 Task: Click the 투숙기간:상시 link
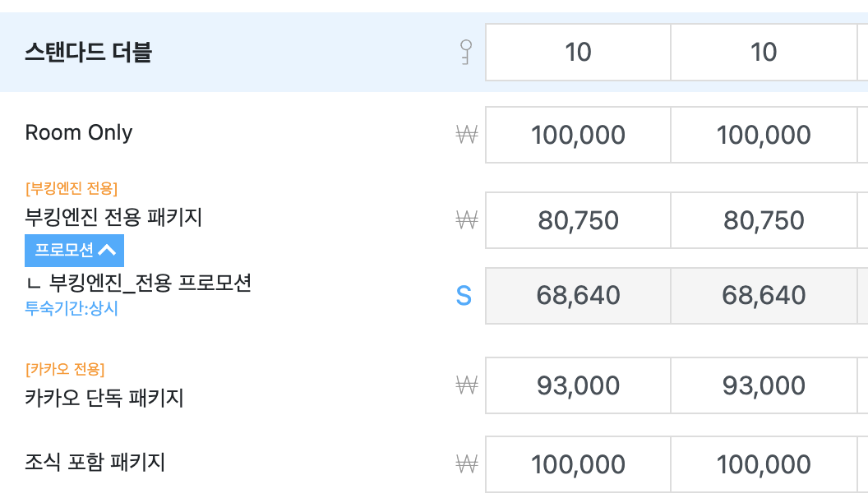click(x=72, y=307)
